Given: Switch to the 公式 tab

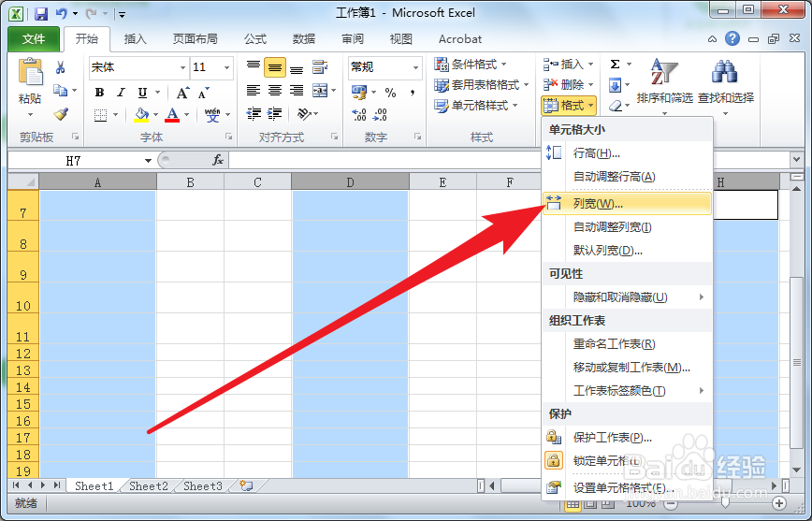Looking at the screenshot, I should [x=255, y=39].
